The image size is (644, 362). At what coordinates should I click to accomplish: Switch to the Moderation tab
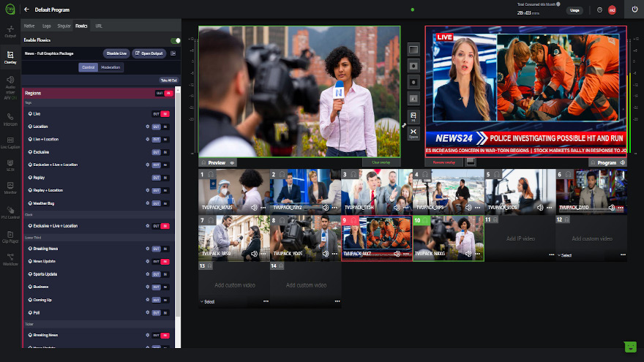coord(111,67)
